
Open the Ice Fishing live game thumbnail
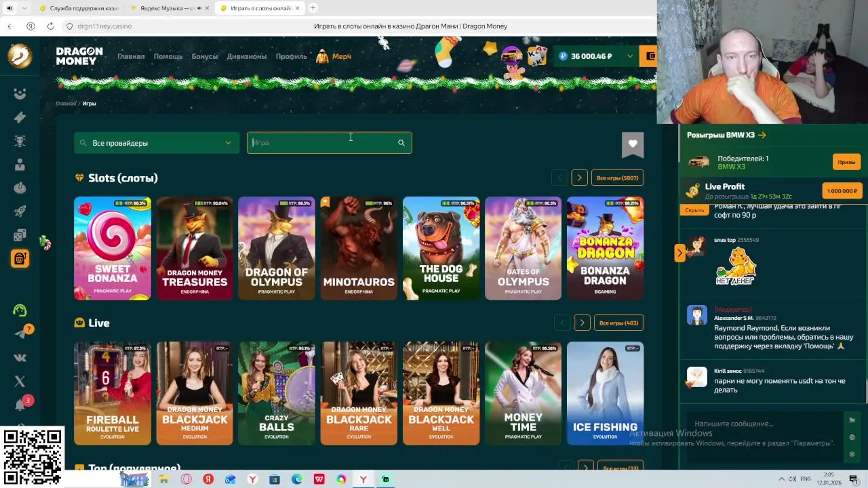[605, 393]
